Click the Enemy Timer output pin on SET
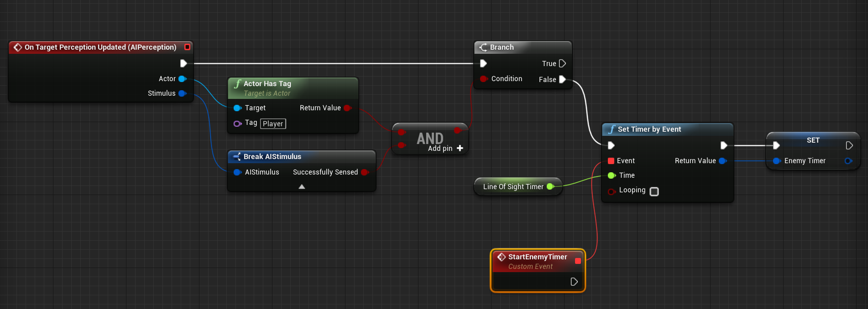This screenshot has height=309, width=868. tap(848, 161)
